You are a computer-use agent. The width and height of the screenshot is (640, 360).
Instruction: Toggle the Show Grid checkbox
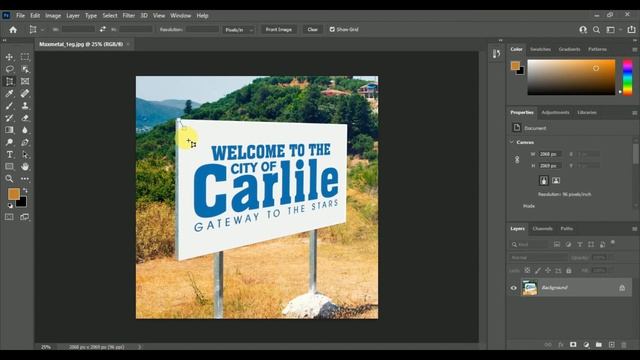(332, 29)
